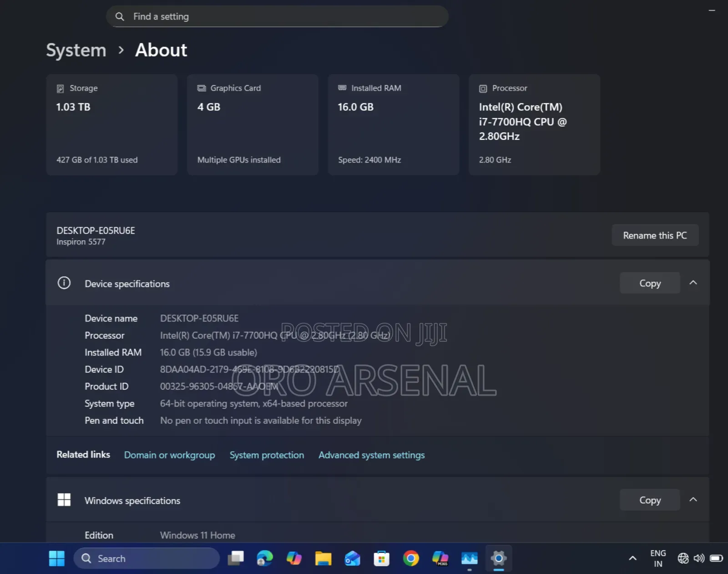This screenshot has height=574, width=728.
Task: Collapse the Device specifications section
Action: coord(693,283)
